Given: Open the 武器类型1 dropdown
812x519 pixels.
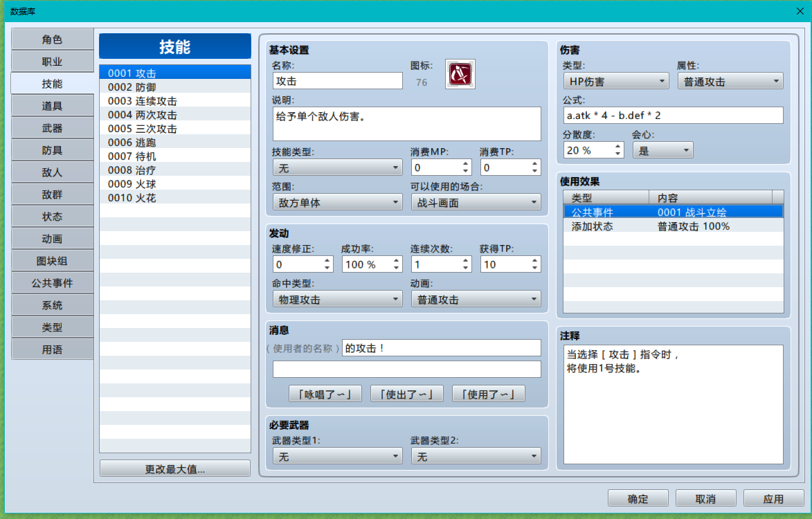Looking at the screenshot, I should coord(338,457).
